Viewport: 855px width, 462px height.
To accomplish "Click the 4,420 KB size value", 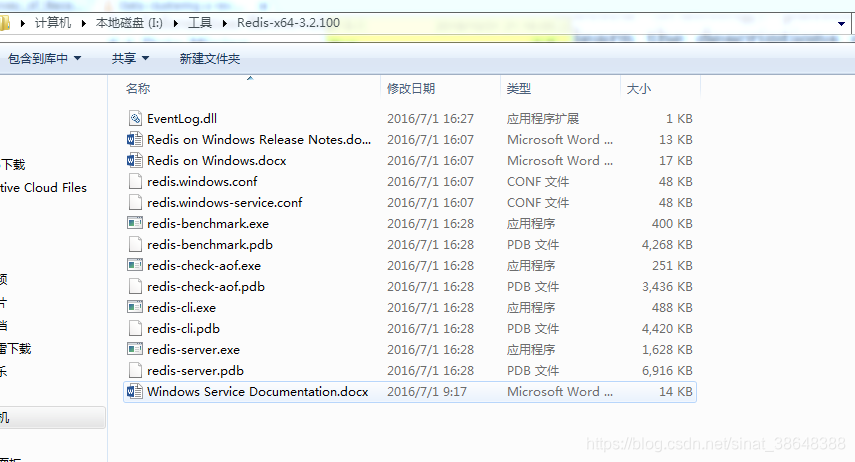I will pyautogui.click(x=667, y=328).
